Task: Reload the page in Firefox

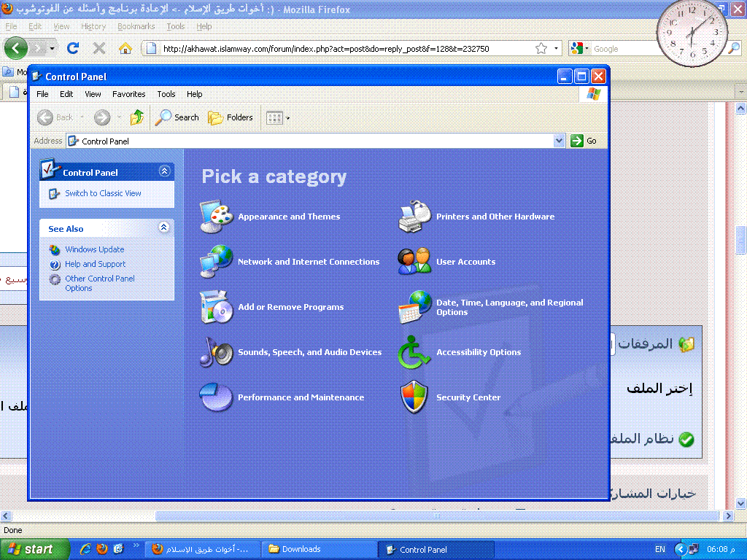Action: (x=73, y=48)
